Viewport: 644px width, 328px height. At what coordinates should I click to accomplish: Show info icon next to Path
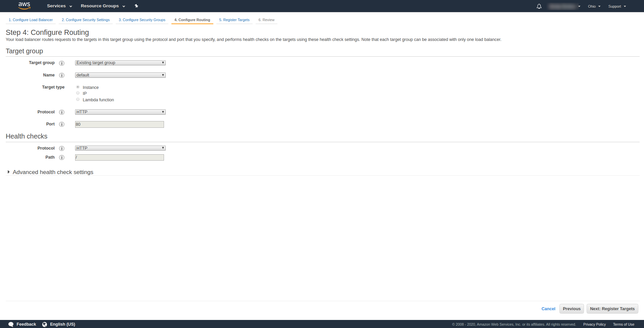pos(62,158)
